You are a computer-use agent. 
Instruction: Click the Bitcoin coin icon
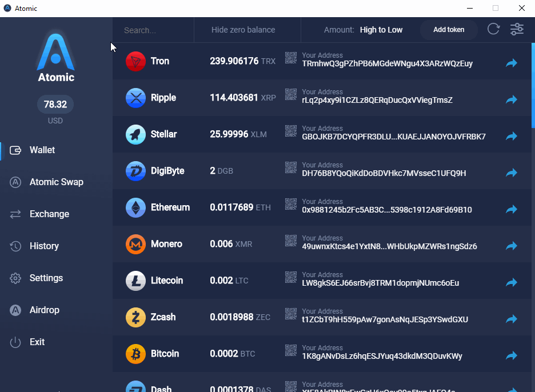click(x=135, y=354)
